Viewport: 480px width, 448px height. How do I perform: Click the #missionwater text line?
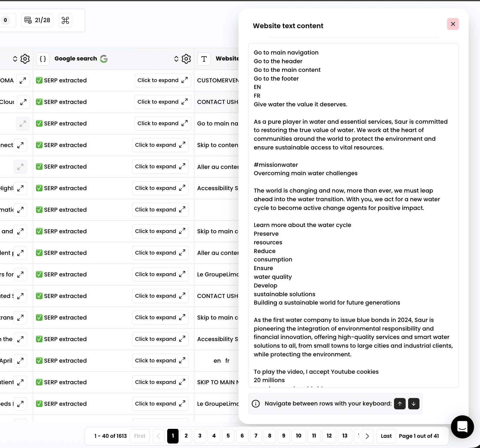[x=276, y=165]
